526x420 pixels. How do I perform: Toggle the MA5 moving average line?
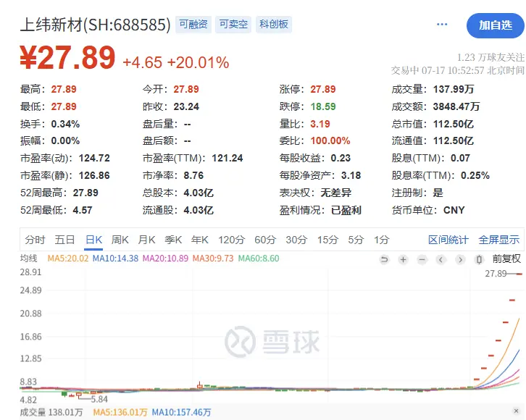pos(67,259)
